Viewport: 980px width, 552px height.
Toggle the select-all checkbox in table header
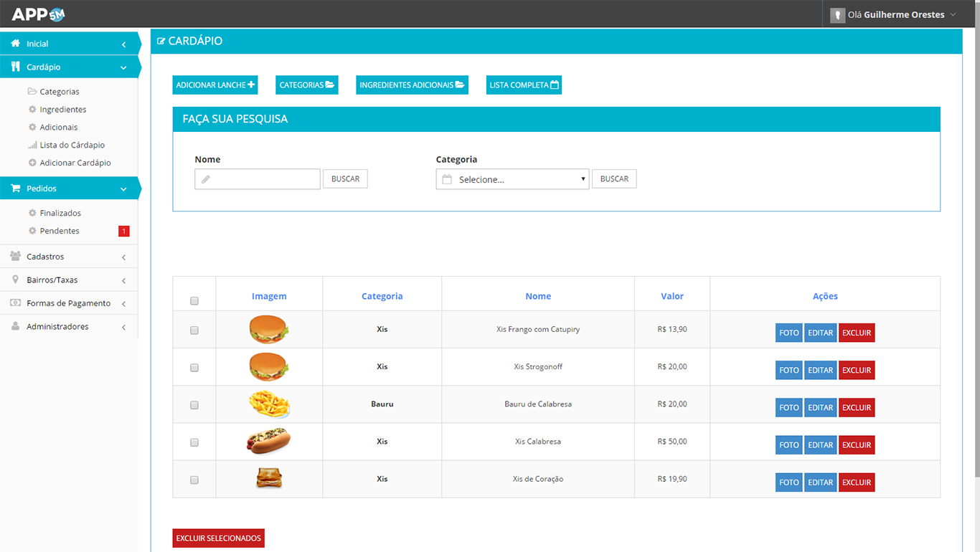194,301
